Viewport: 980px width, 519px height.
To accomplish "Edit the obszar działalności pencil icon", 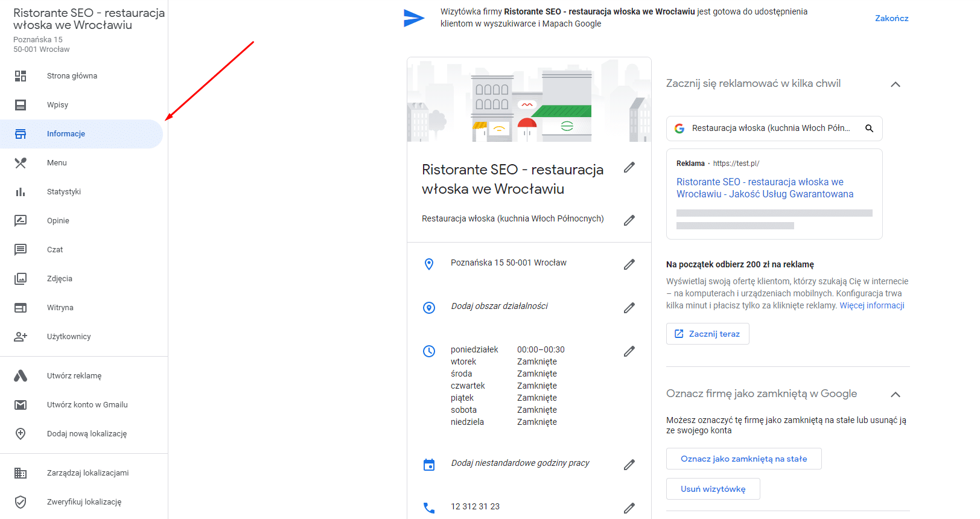I will click(x=629, y=308).
